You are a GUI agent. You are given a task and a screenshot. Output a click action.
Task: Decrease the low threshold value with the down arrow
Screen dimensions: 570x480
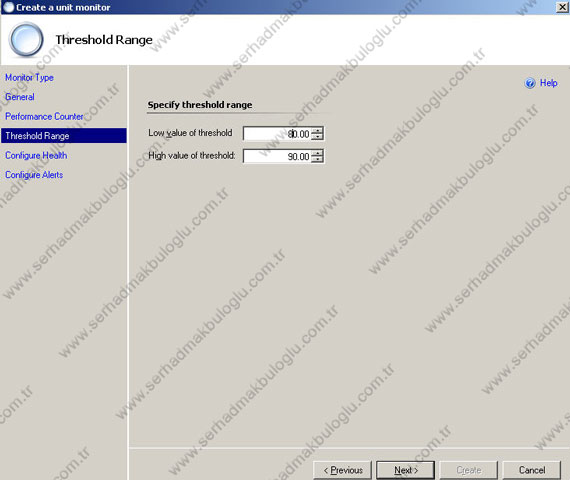317,137
